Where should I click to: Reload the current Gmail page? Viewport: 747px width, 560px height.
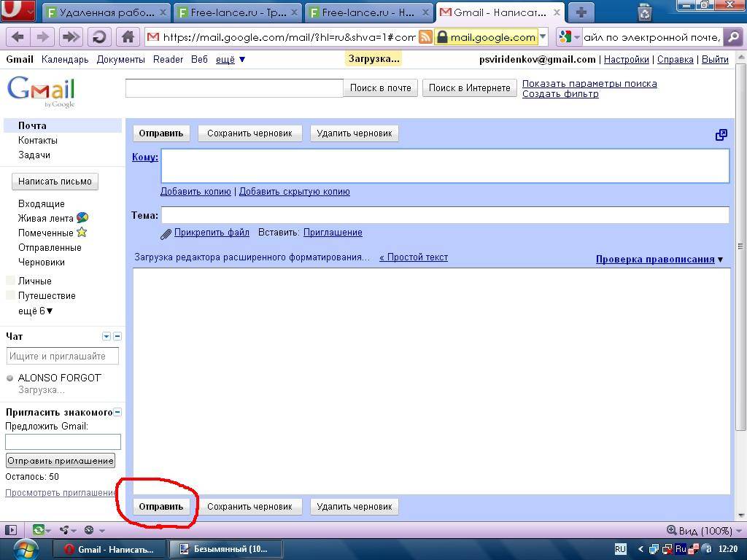click(99, 37)
